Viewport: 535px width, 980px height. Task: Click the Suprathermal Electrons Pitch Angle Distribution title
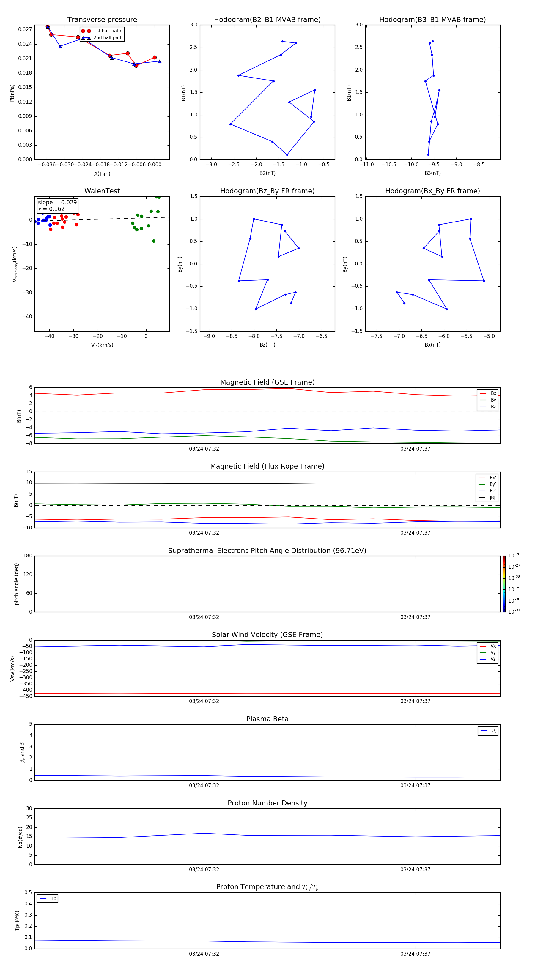267,551
